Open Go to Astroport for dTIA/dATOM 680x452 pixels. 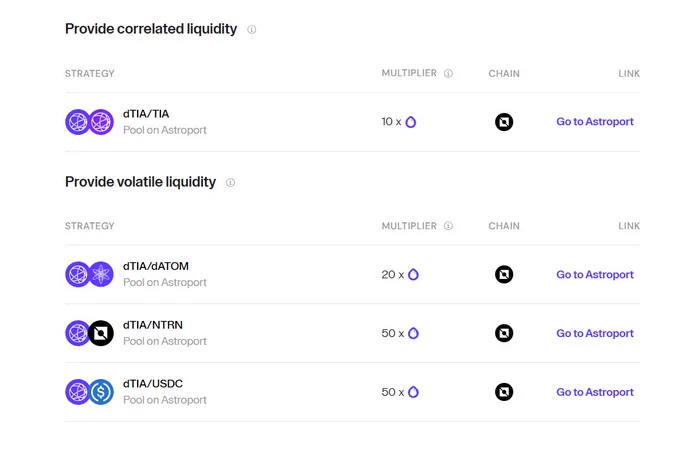(x=595, y=275)
